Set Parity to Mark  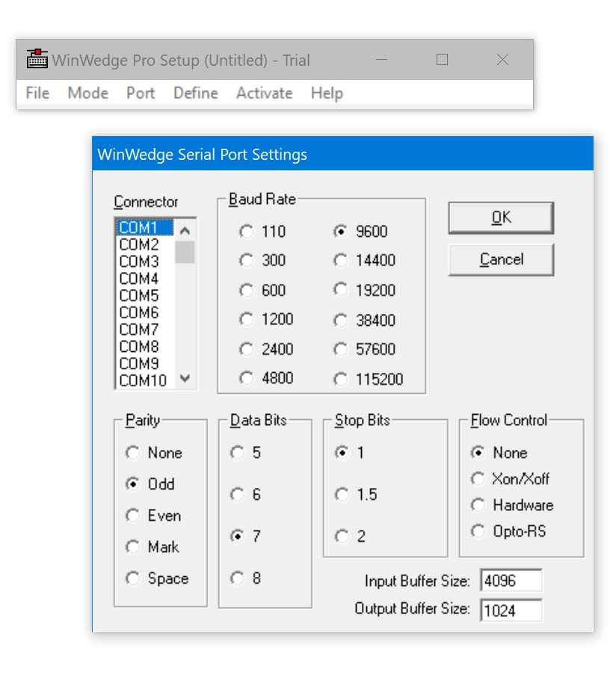point(135,547)
